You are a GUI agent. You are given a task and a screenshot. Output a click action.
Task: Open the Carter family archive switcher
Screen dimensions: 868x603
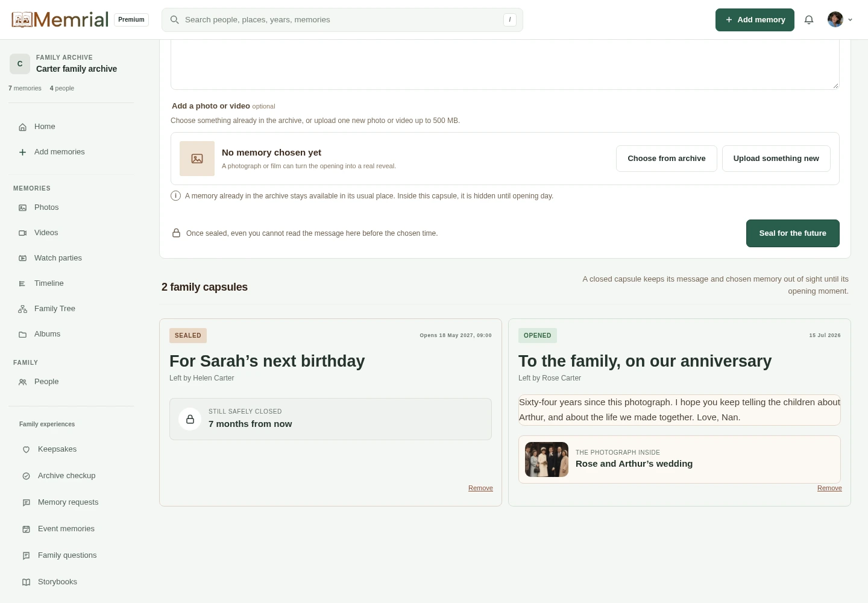click(71, 63)
